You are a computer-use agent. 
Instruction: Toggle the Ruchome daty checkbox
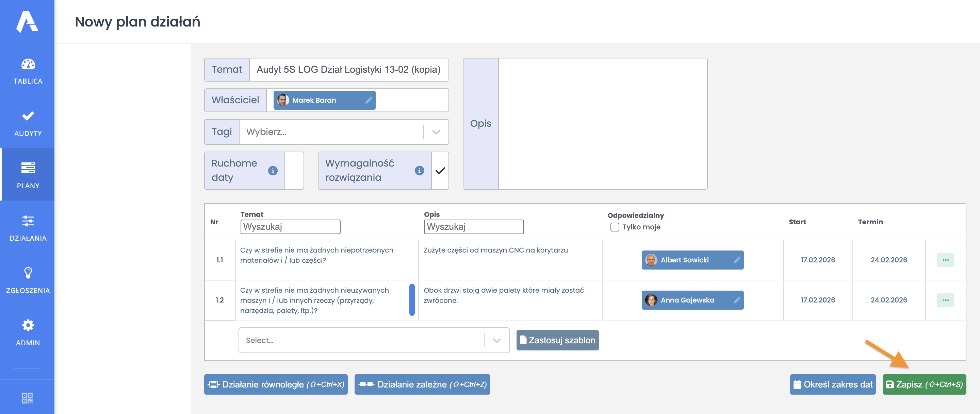coord(294,171)
